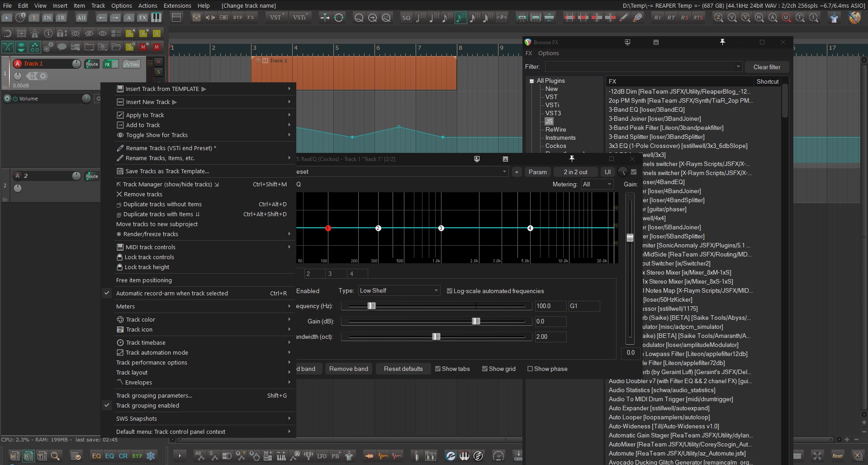Viewport: 868px width, 465px height.
Task: Click the clapperboard video icon
Action: [176, 18]
